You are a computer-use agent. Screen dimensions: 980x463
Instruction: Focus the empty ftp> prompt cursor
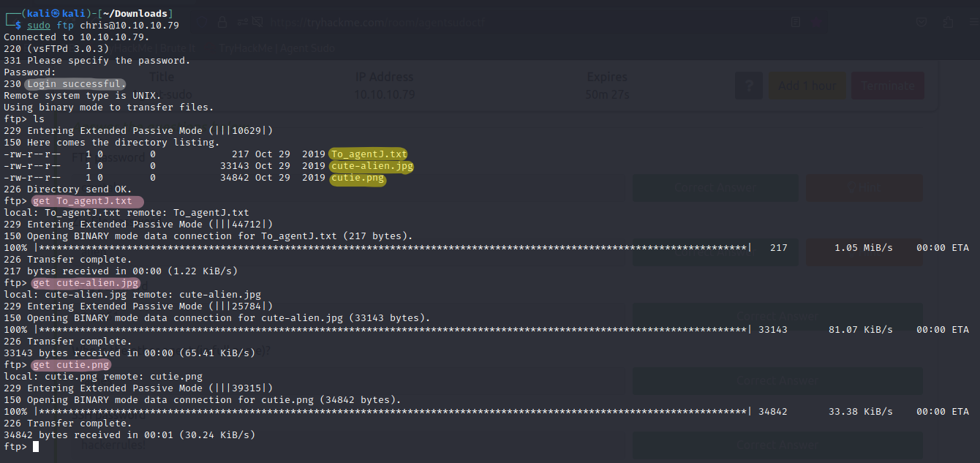coord(36,447)
